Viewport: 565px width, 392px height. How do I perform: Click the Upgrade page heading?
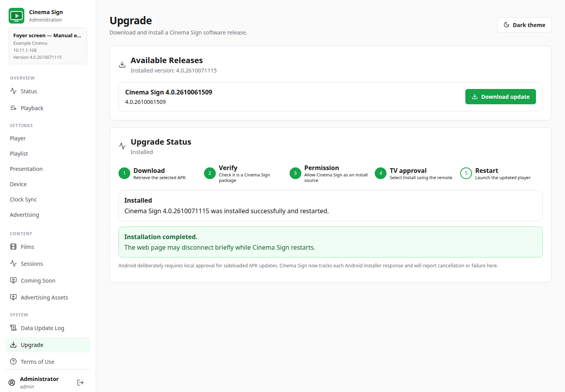131,20
